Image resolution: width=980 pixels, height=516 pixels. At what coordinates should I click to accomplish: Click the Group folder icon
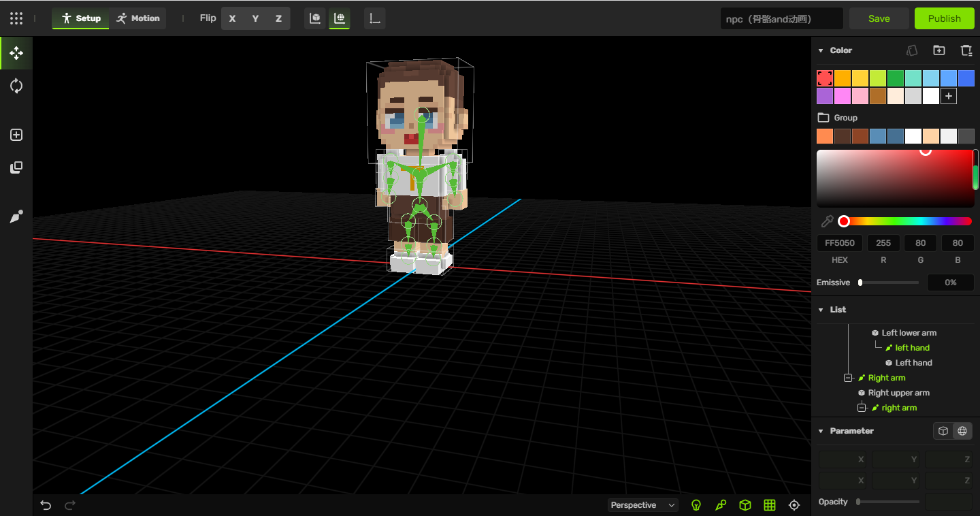click(823, 118)
